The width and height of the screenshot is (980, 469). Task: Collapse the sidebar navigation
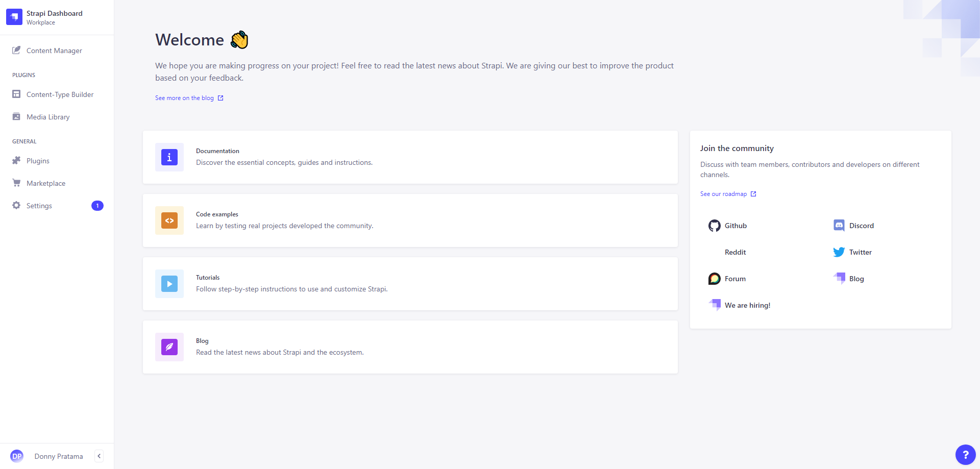[x=99, y=456]
